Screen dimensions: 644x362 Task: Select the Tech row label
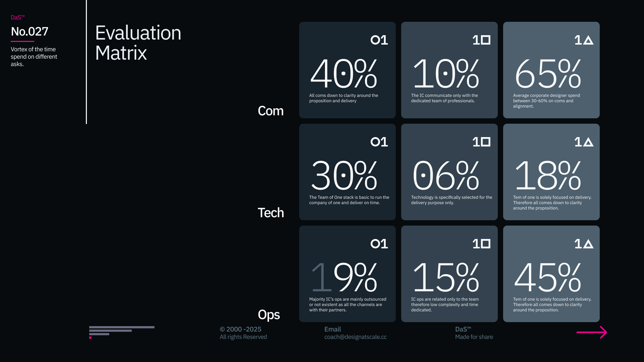click(x=270, y=213)
